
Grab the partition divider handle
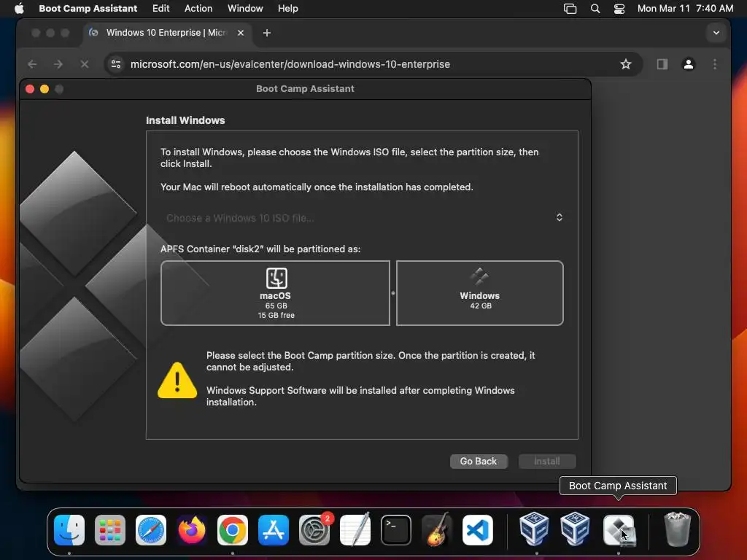pyautogui.click(x=393, y=293)
